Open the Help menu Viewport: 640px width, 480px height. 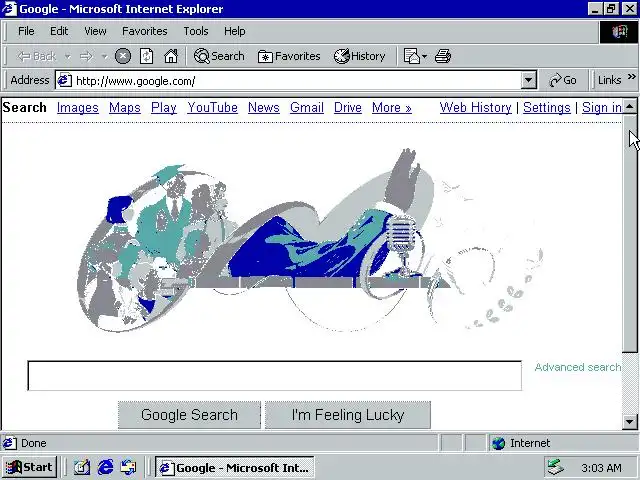(235, 31)
